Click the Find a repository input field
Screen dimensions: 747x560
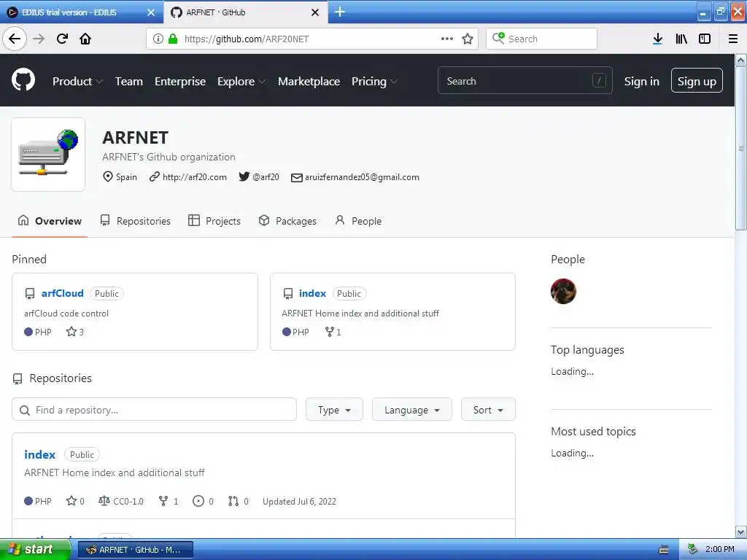[x=155, y=410]
